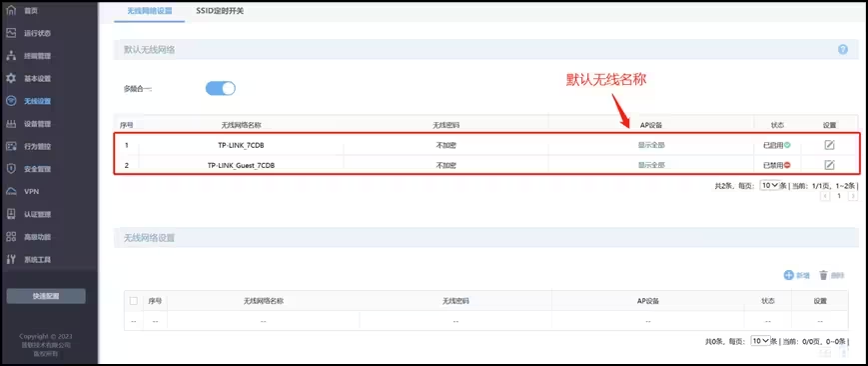Click the 默认无线网络 section header
The image size is (868, 366).
click(150, 49)
